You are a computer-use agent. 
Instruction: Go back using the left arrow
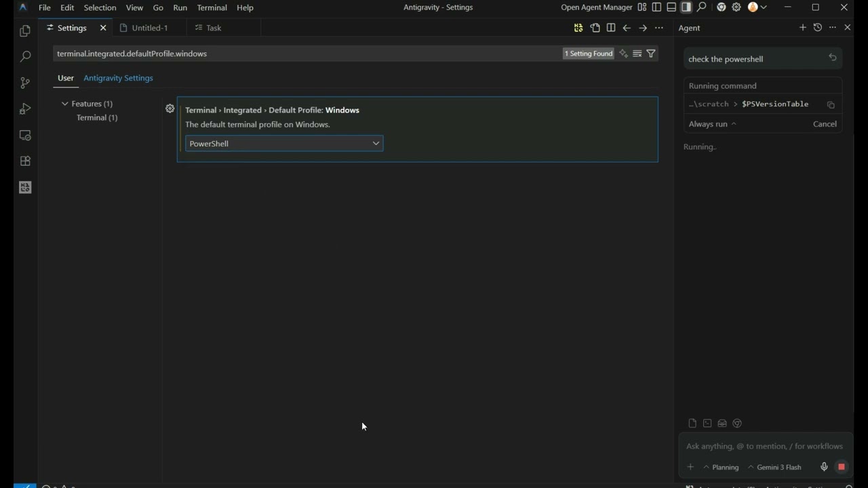[627, 28]
